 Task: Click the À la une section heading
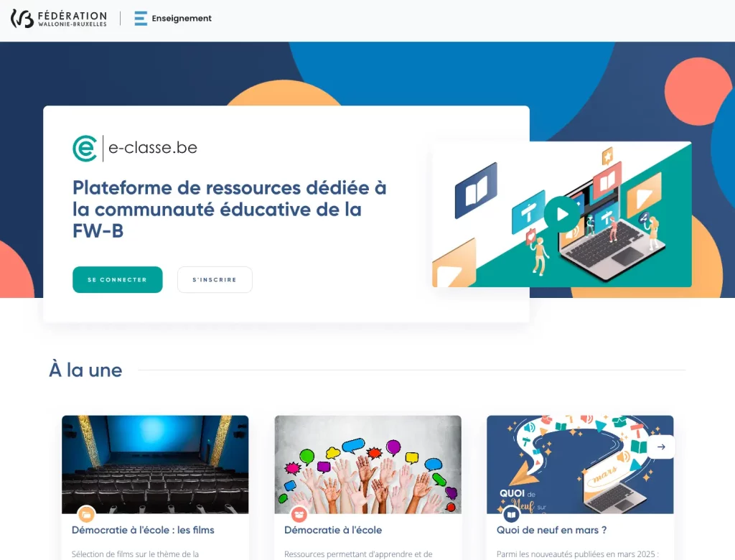pos(86,370)
